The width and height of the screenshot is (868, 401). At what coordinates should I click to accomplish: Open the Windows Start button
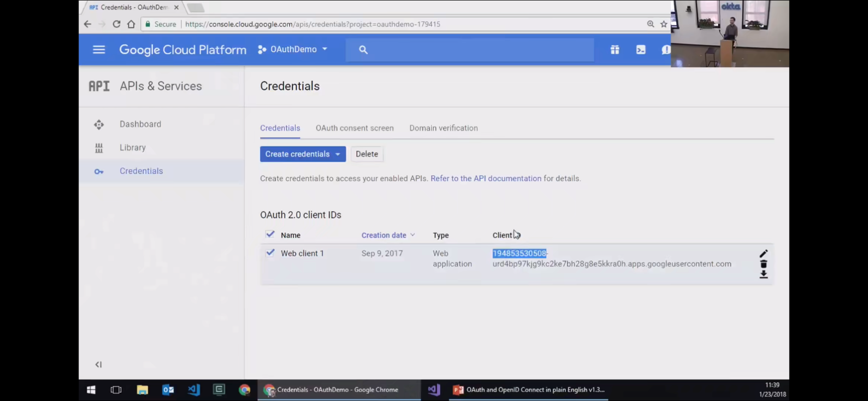coord(91,389)
